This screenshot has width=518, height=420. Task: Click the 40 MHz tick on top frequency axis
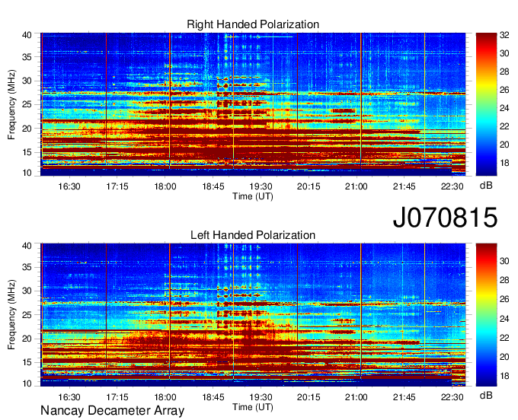coord(27,35)
